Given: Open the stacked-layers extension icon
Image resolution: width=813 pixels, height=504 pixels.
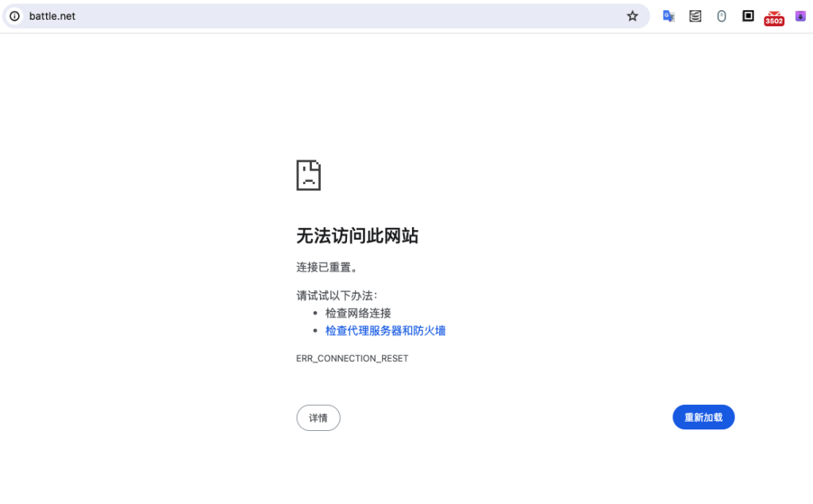Looking at the screenshot, I should click(695, 16).
